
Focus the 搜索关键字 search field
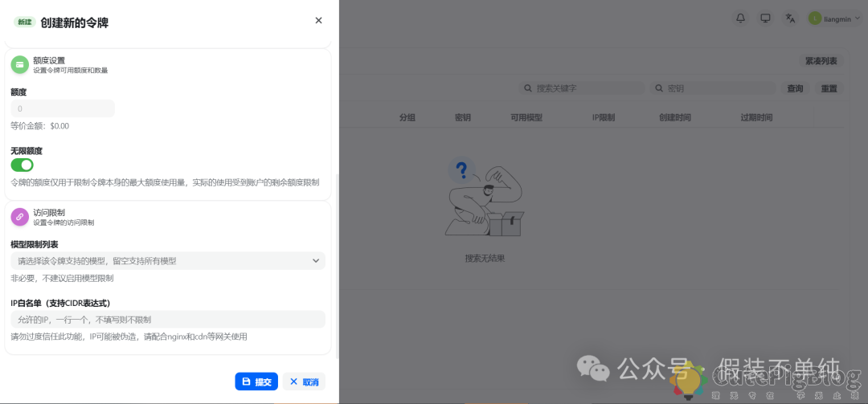coord(581,88)
